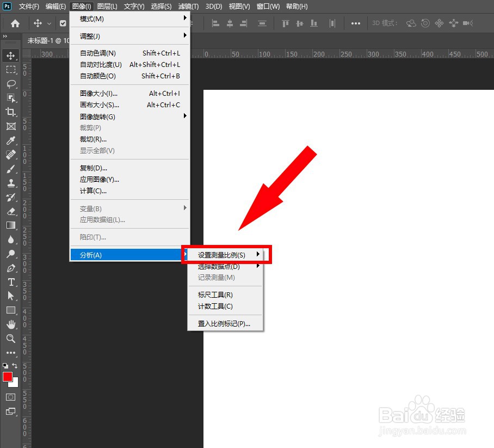Open the Move tool preset dropdown arrow
The width and height of the screenshot is (494, 448).
click(x=49, y=23)
